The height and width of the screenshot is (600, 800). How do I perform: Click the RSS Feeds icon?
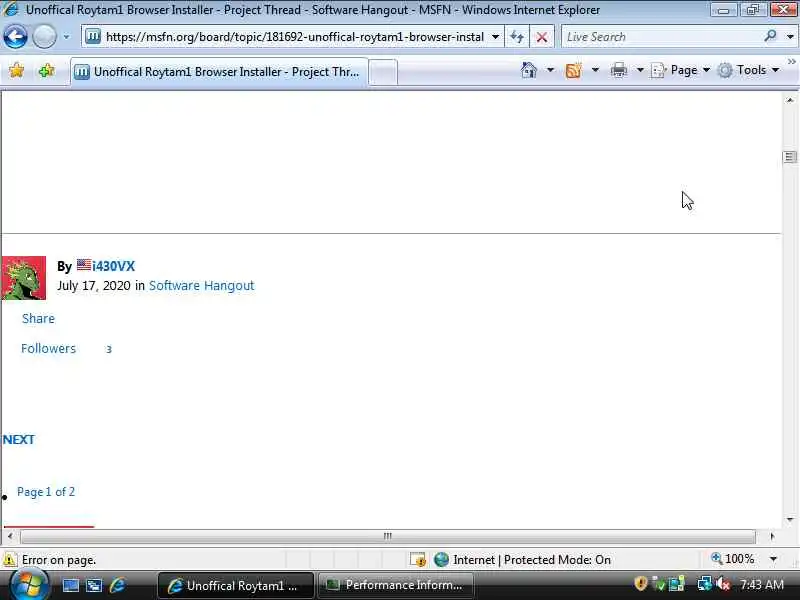(x=573, y=70)
